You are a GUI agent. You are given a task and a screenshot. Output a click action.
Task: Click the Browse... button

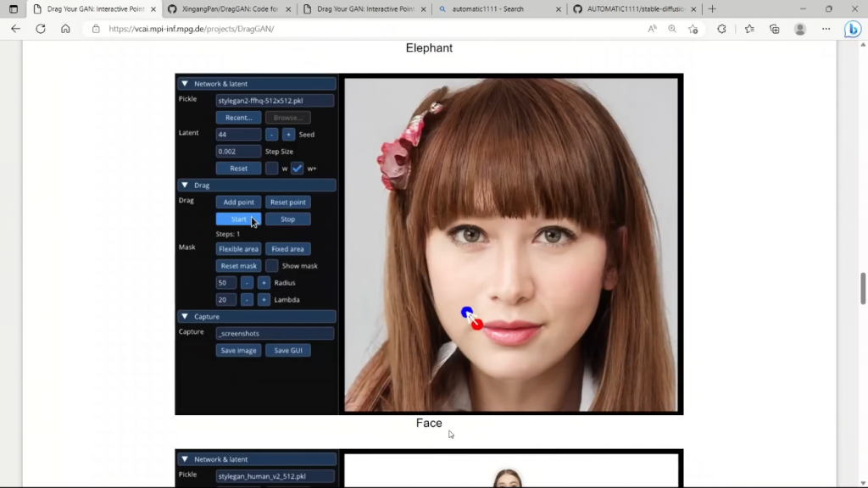click(288, 117)
